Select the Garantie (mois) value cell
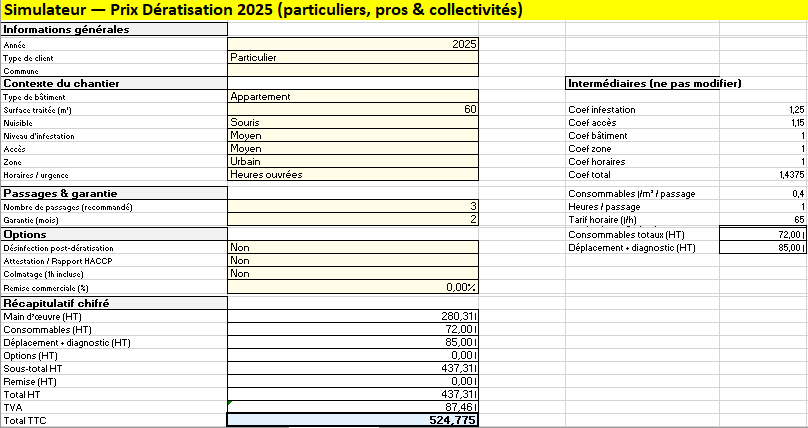The image size is (808, 428). coord(354,219)
